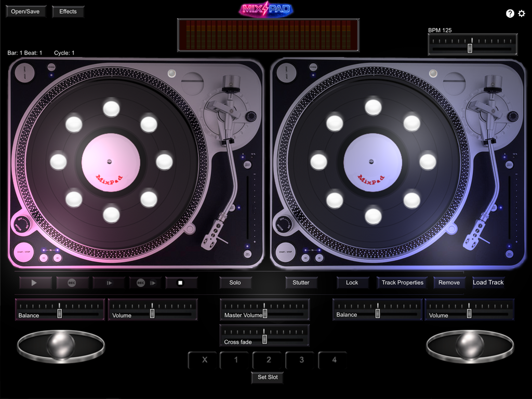Click the right turntable center MixPad label
Viewport: 532px width, 399px height.
[x=373, y=163]
